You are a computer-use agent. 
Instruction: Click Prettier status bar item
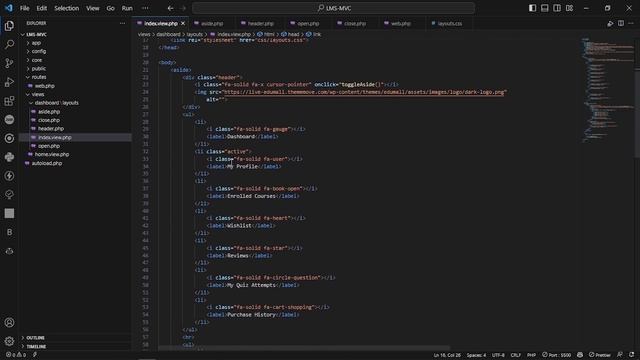600,355
